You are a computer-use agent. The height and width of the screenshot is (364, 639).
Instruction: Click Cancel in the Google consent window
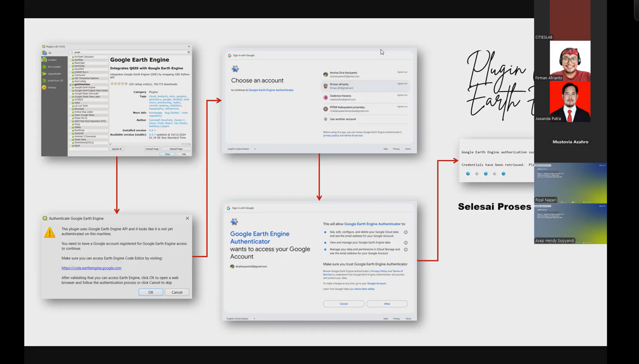click(344, 304)
